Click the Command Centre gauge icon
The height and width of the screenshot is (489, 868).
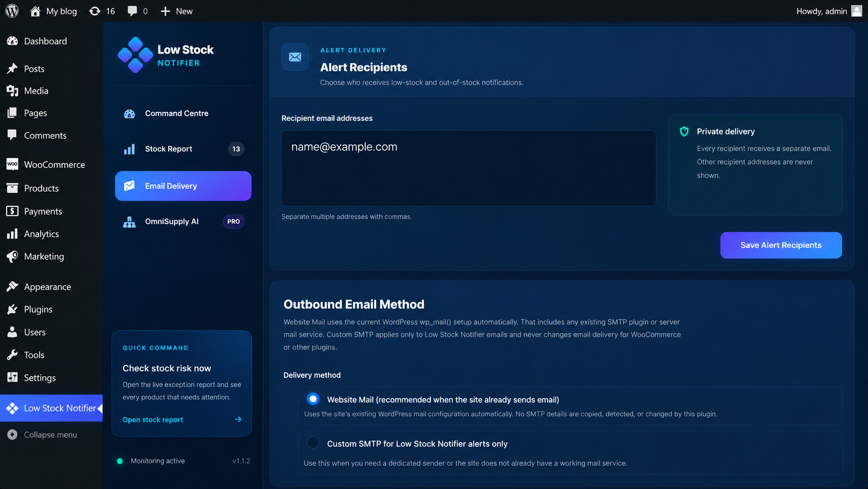click(x=129, y=114)
